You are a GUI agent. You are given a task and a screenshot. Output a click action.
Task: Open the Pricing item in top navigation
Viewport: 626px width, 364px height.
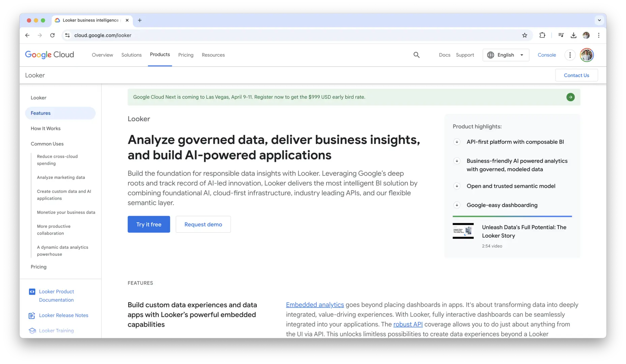coord(186,55)
